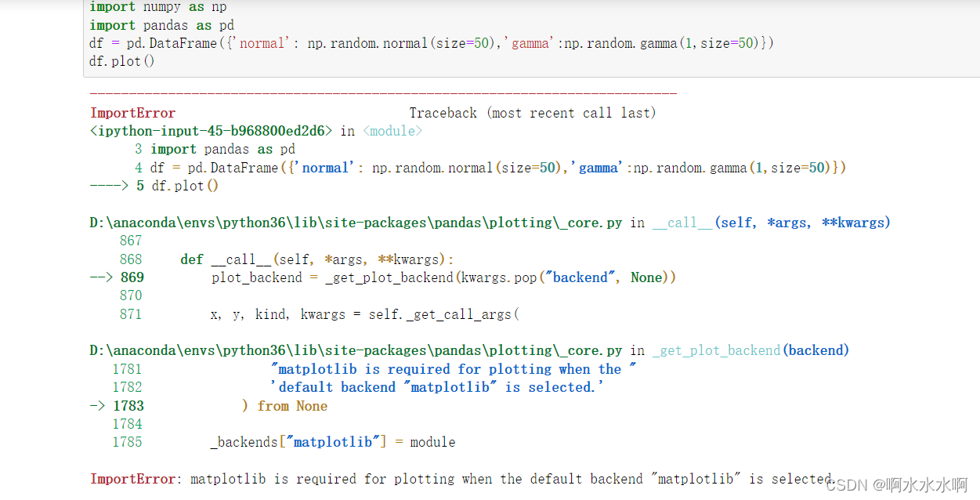Image resolution: width=980 pixels, height=500 pixels.
Task: Click 'Traceback (most recent call last)' text
Action: point(533,113)
